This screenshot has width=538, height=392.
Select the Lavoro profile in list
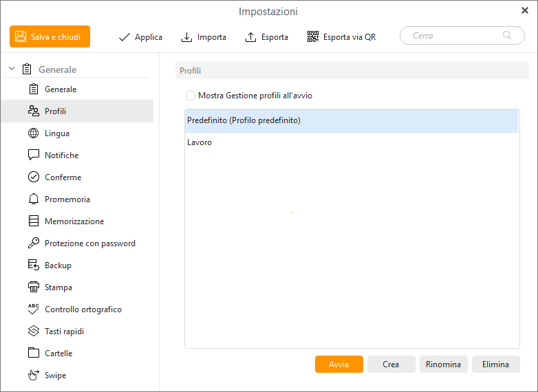(x=200, y=142)
